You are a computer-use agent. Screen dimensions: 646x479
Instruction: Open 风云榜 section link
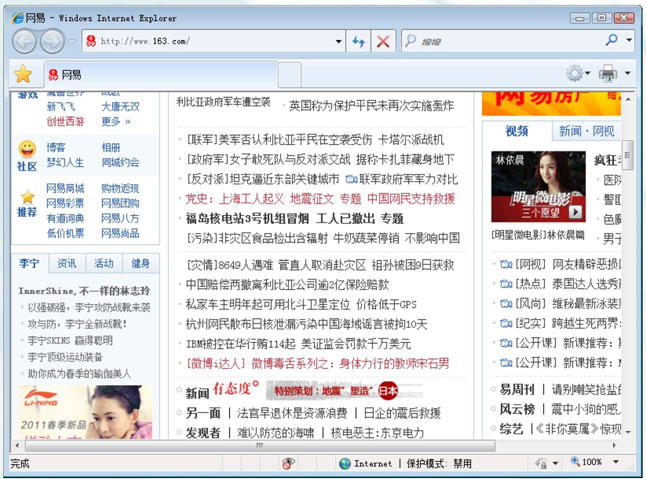click(517, 409)
